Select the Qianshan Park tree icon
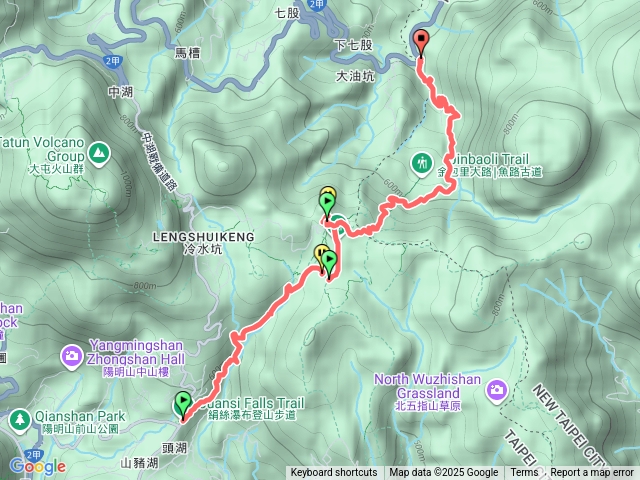Image resolution: width=640 pixels, height=480 pixels. tap(20, 420)
